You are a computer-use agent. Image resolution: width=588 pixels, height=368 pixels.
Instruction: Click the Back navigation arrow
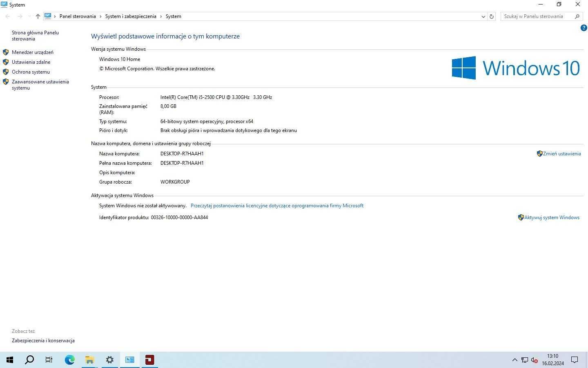click(8, 16)
